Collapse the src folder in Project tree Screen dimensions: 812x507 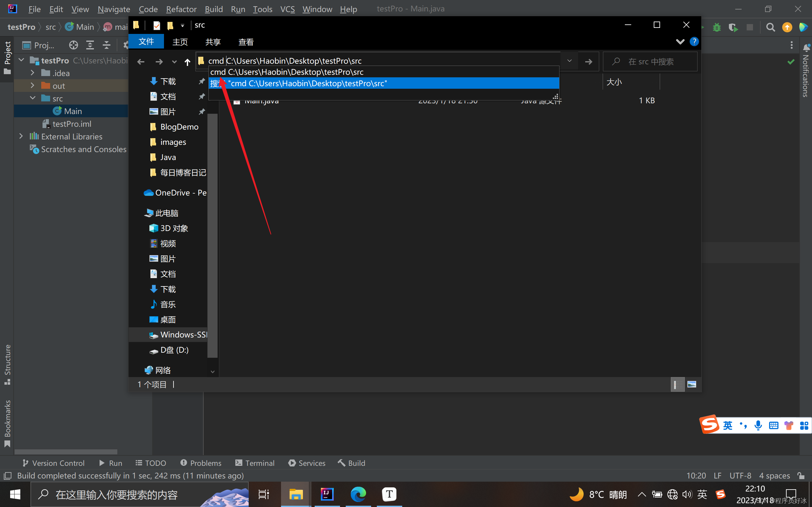coord(33,98)
